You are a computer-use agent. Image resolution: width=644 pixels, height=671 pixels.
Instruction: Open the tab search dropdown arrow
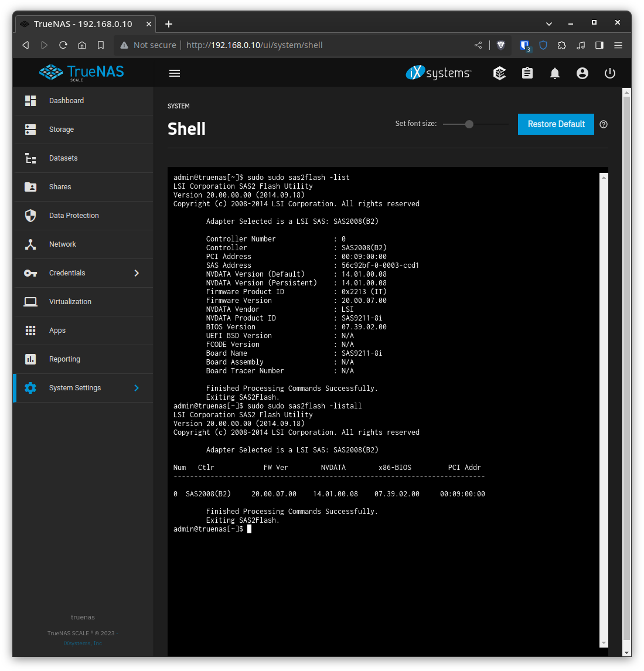(548, 24)
